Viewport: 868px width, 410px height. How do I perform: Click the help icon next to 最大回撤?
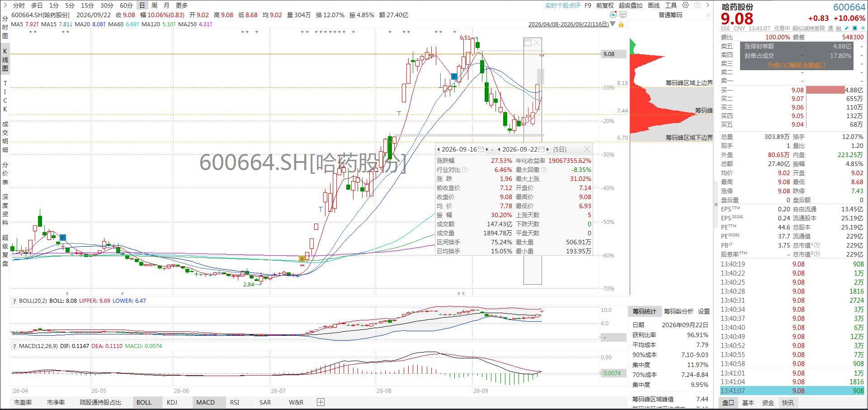544,170
